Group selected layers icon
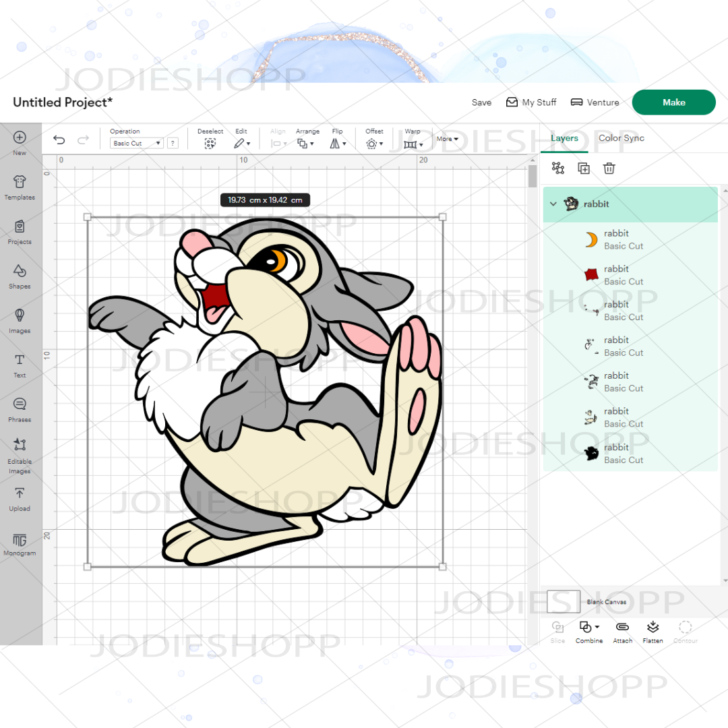Viewport: 728px width, 728px height. 557,168
